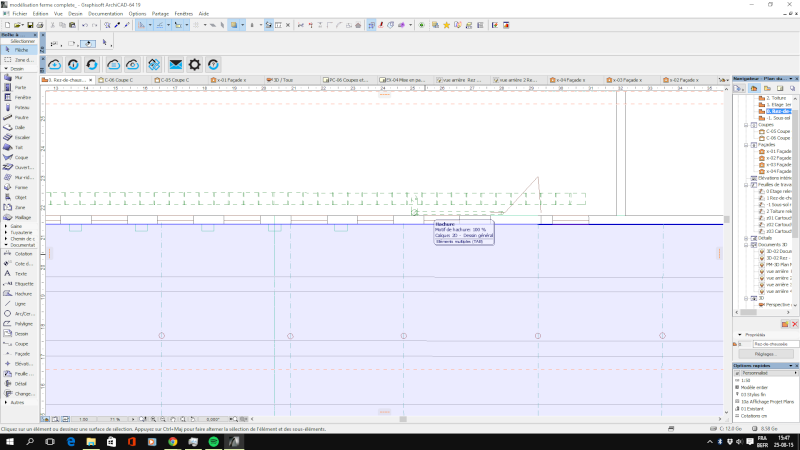Open Spotify from the taskbar
This screenshot has width=800, height=450.
point(214,442)
